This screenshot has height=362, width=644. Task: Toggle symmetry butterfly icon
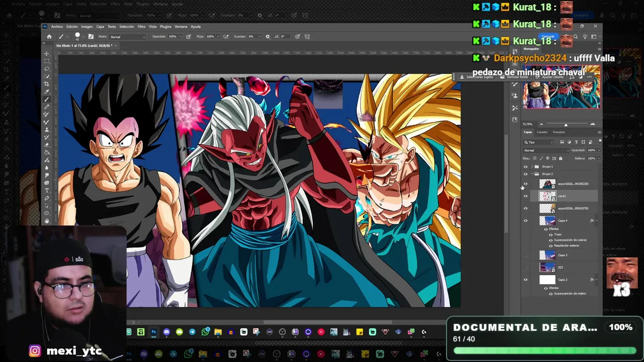[307, 37]
